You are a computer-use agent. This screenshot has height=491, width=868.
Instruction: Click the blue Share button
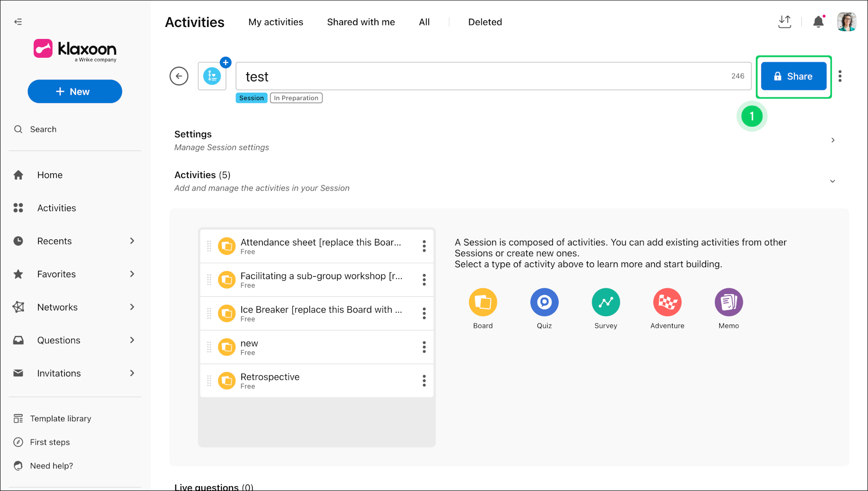tap(794, 76)
